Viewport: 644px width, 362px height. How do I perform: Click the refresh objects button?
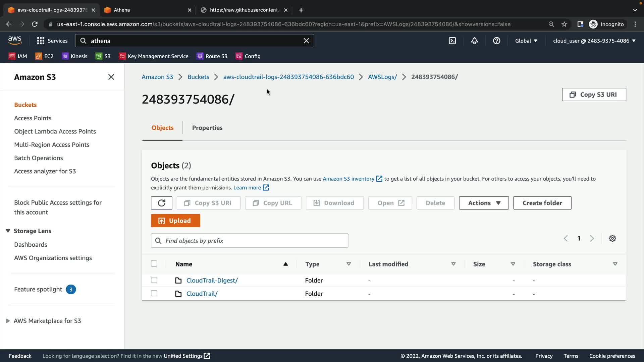click(161, 203)
